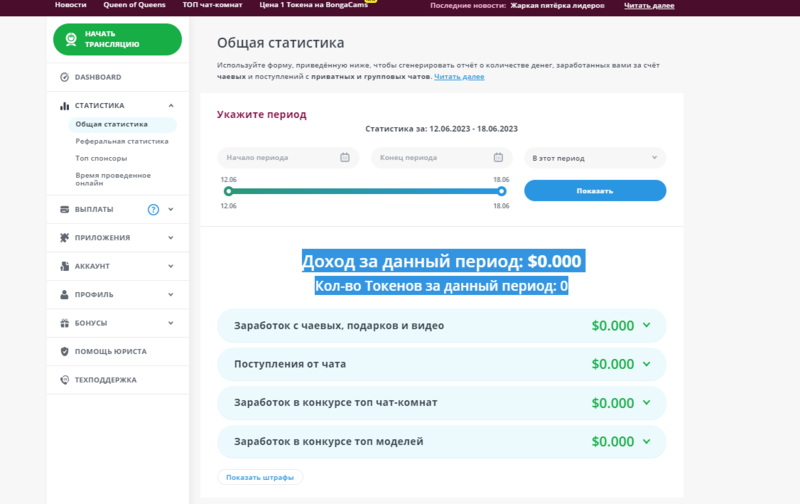Expand 'Заработок в конкурсе топ моделей' row
The width and height of the screenshot is (800, 504).
(x=646, y=441)
